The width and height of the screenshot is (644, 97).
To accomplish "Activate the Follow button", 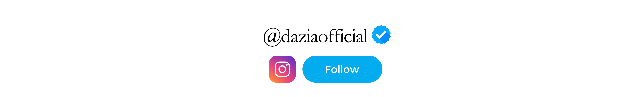I will 342,69.
